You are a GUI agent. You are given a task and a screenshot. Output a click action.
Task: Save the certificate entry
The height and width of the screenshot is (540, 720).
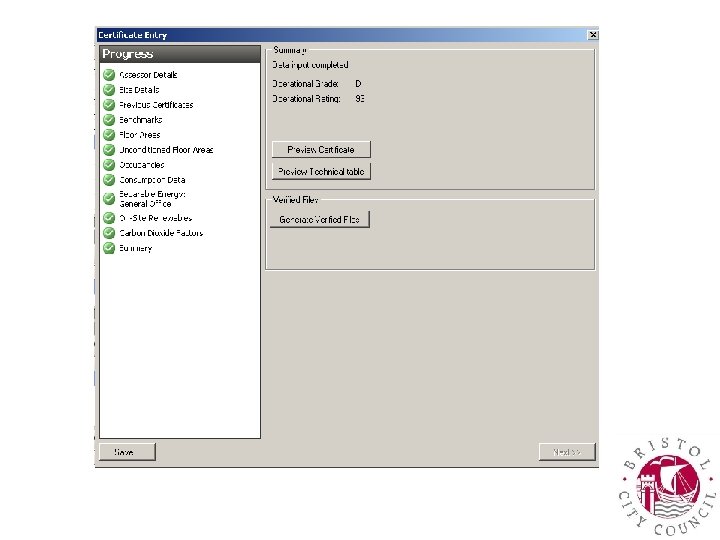click(x=127, y=452)
